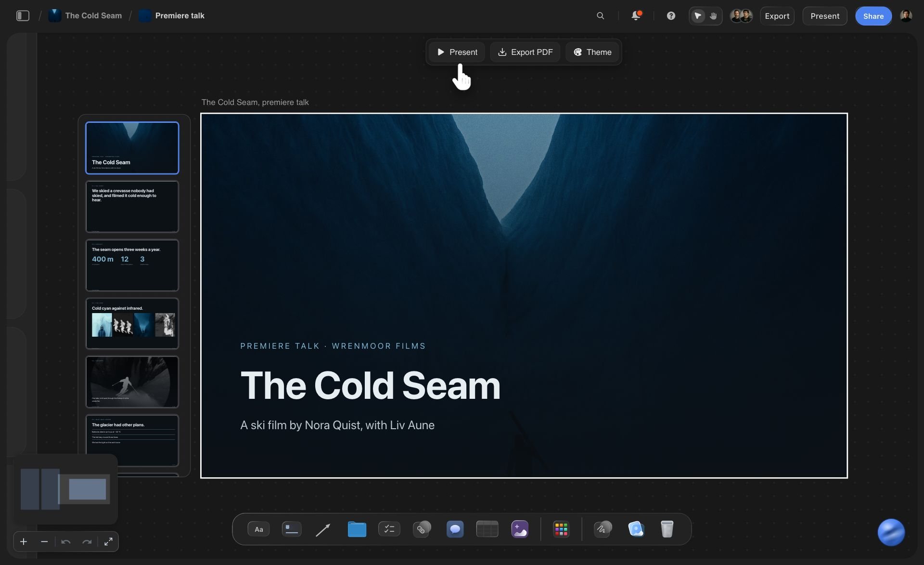This screenshot has width=924, height=565.
Task: Select the blue folder tool
Action: 357,529
